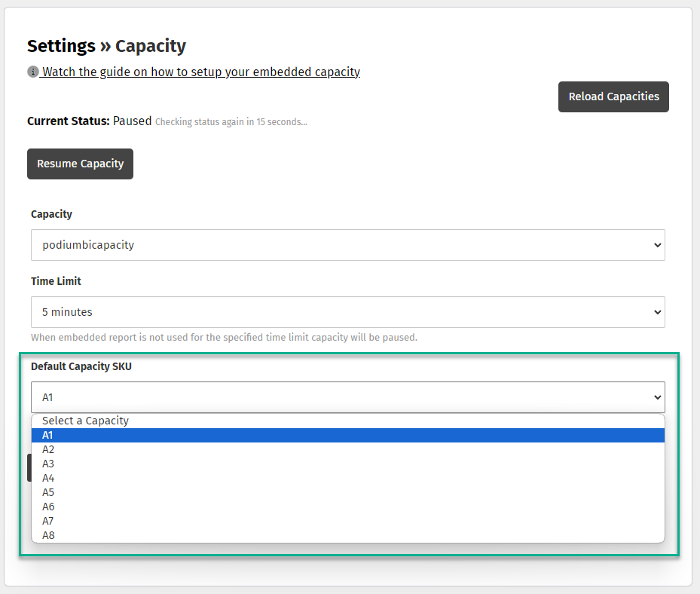Click Settings in the page heading breadcrumb
The image size is (700, 594).
[61, 46]
